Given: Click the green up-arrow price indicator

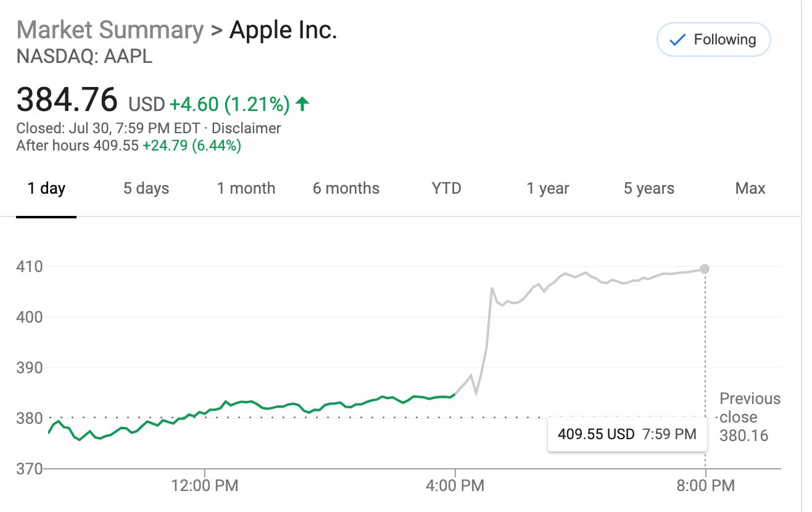Looking at the screenshot, I should pyautogui.click(x=302, y=104).
